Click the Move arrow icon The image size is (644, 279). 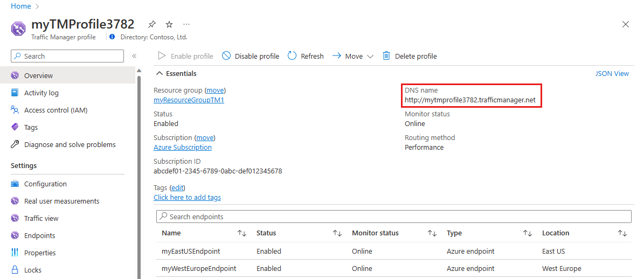point(337,56)
